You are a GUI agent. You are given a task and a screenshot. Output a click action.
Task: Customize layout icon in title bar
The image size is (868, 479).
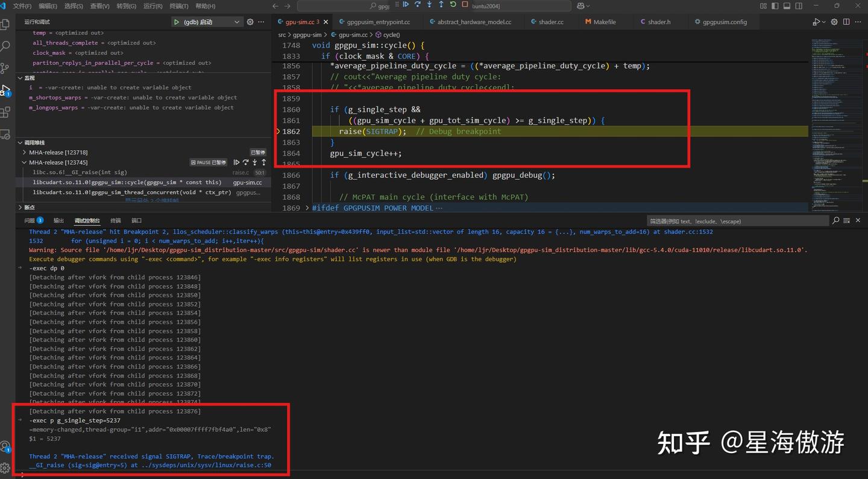coord(764,6)
